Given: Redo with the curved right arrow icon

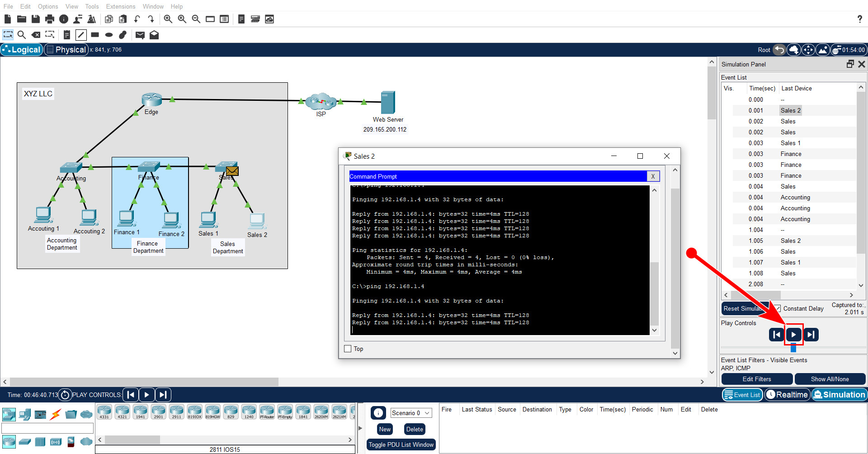Looking at the screenshot, I should point(151,19).
